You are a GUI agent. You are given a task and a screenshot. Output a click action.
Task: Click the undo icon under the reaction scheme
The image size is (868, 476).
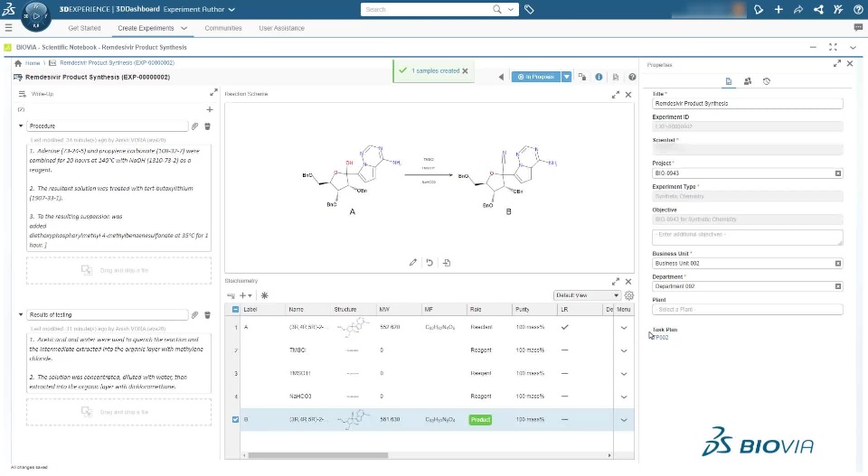429,263
